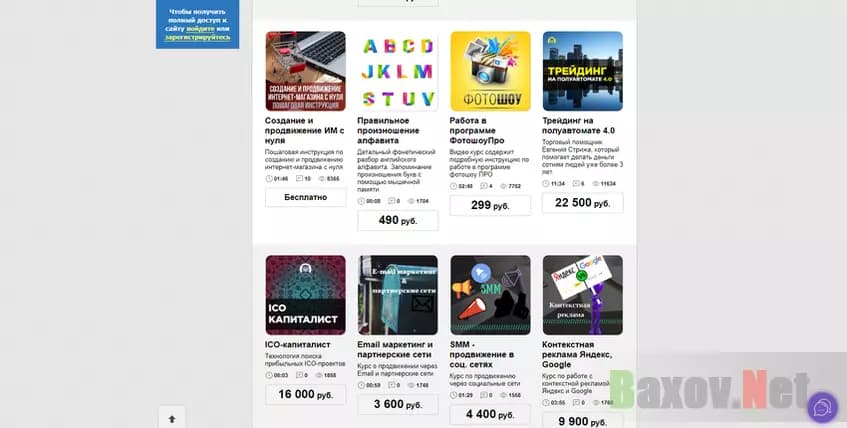847x428 pixels.
Task: Open the Создание и продвижение интернет-магазина thumbnail
Action: pos(305,71)
